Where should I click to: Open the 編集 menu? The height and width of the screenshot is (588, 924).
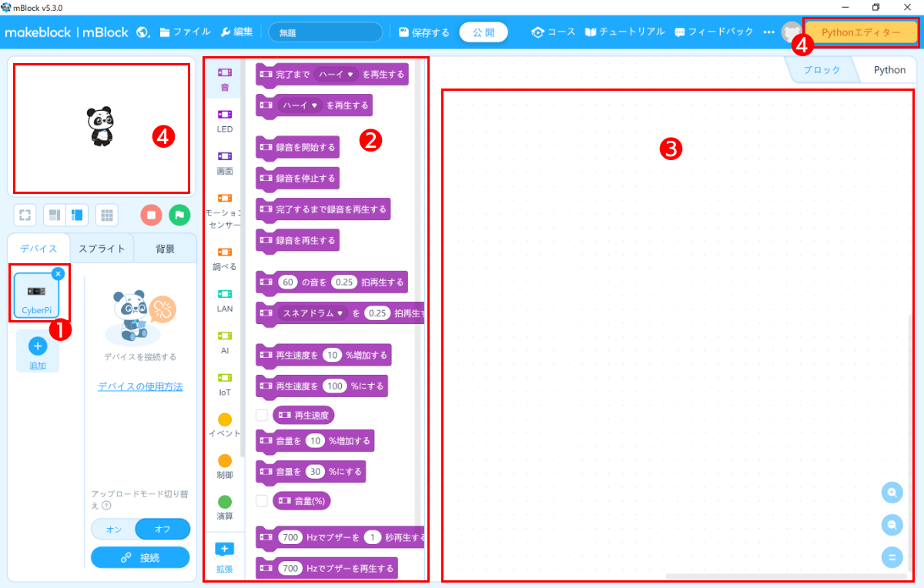tap(237, 32)
